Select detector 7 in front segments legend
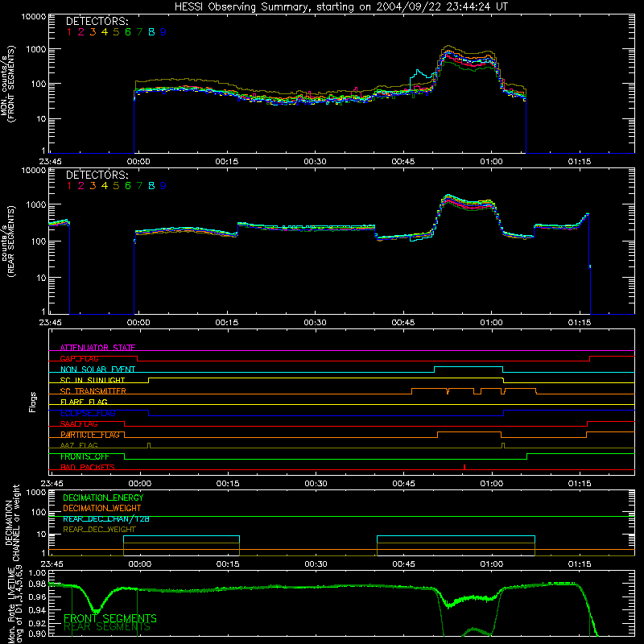This screenshot has width=644, height=644. [x=139, y=32]
